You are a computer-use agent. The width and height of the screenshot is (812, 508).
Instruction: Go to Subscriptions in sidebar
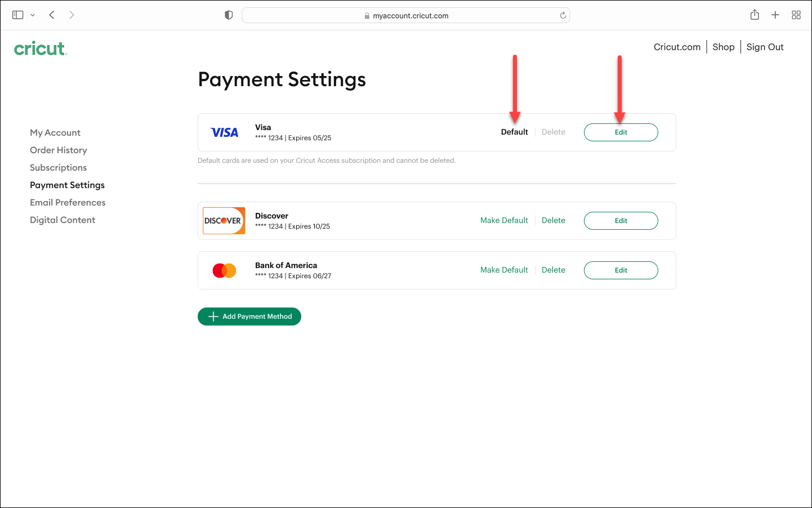(x=59, y=168)
